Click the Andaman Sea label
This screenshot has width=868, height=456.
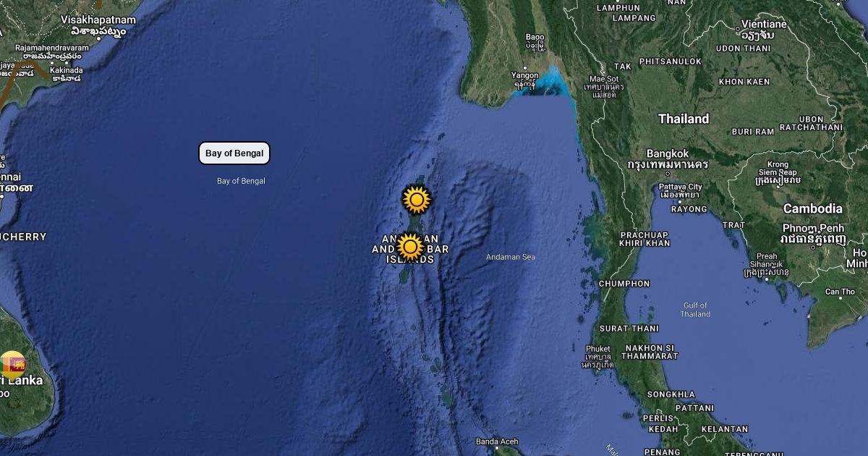click(x=511, y=257)
